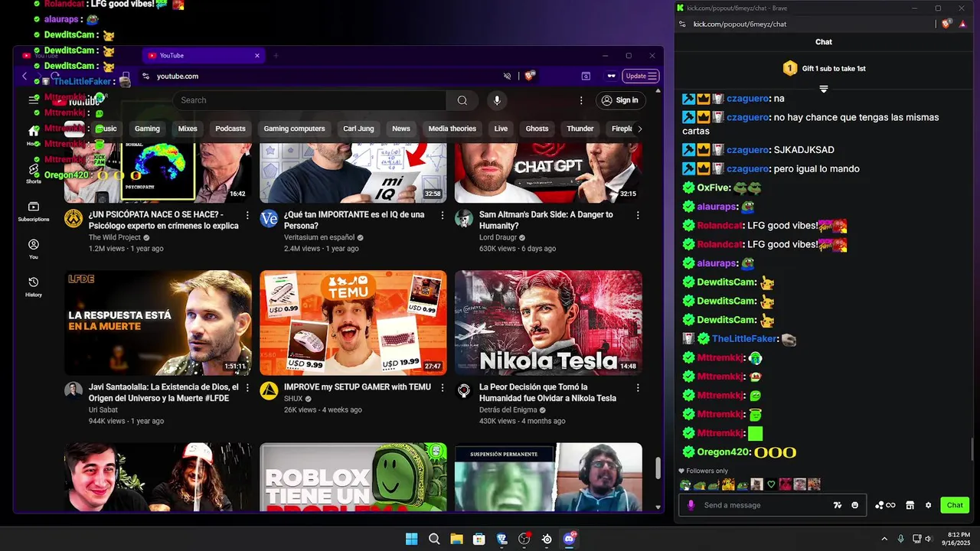Open YouTube settings three-dot menu beside Sign in
Viewport: 980px width, 551px height.
581,100
